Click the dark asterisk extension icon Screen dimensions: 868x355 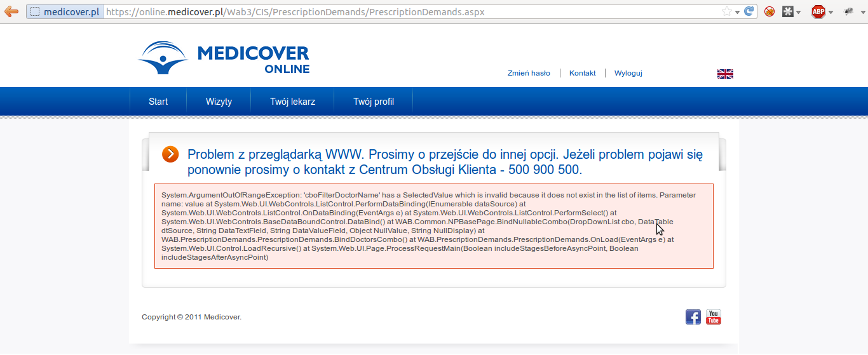click(x=787, y=11)
